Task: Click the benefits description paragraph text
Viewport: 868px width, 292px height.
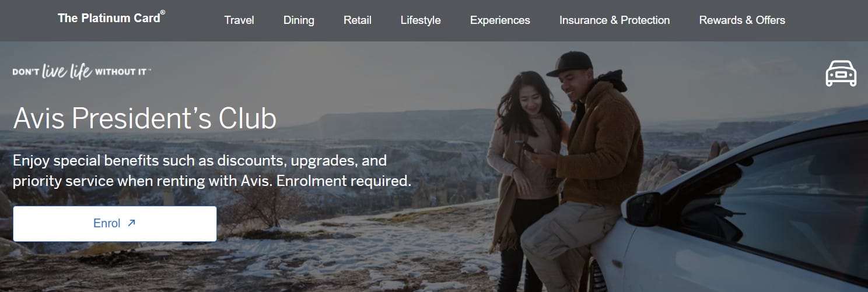Action: 212,170
